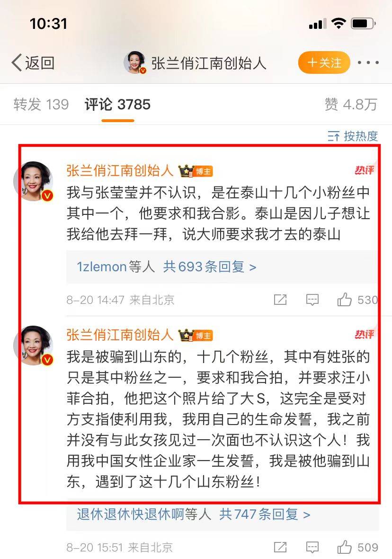
Task: Open the three-dot more options menu
Action: (368, 63)
